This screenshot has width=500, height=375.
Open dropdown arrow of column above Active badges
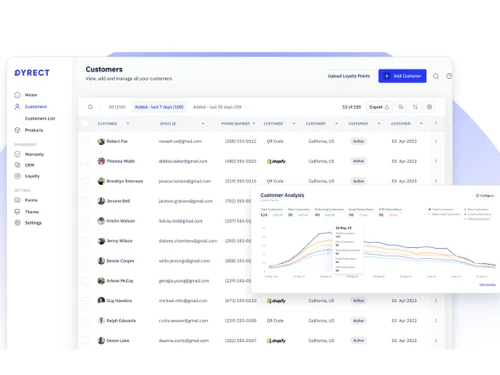pyautogui.click(x=379, y=124)
